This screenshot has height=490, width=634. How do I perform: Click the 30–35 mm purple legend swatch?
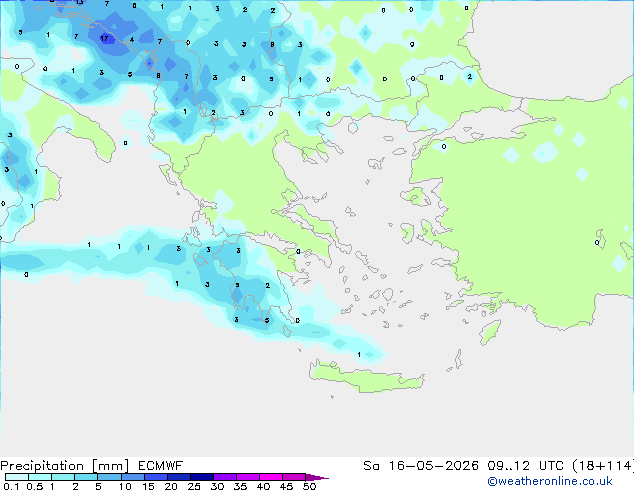[x=225, y=477]
